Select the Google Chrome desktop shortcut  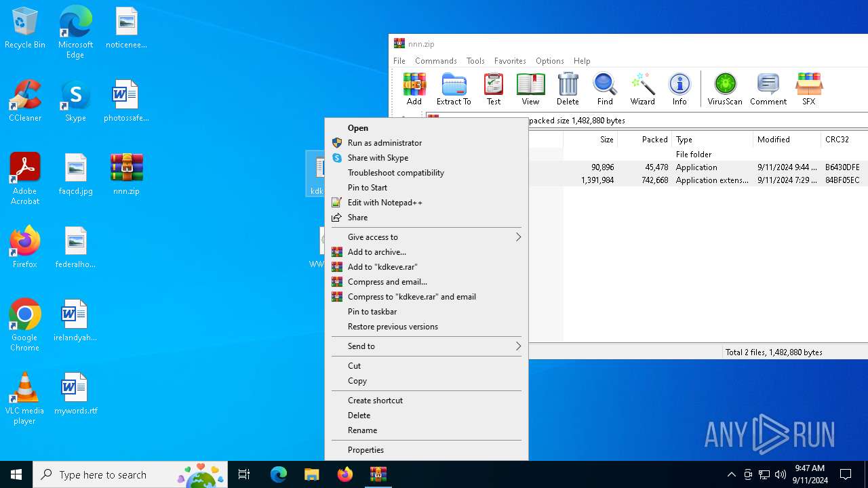pyautogui.click(x=25, y=325)
